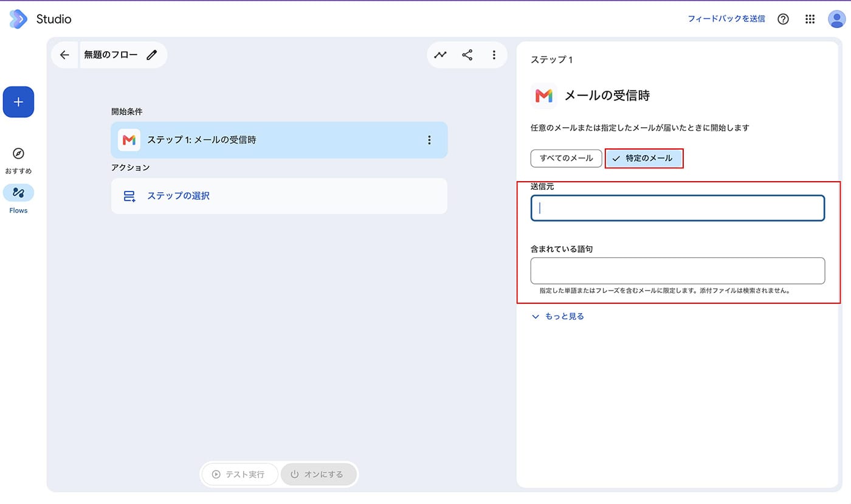
Task: Open the activity graph icon
Action: tap(441, 55)
